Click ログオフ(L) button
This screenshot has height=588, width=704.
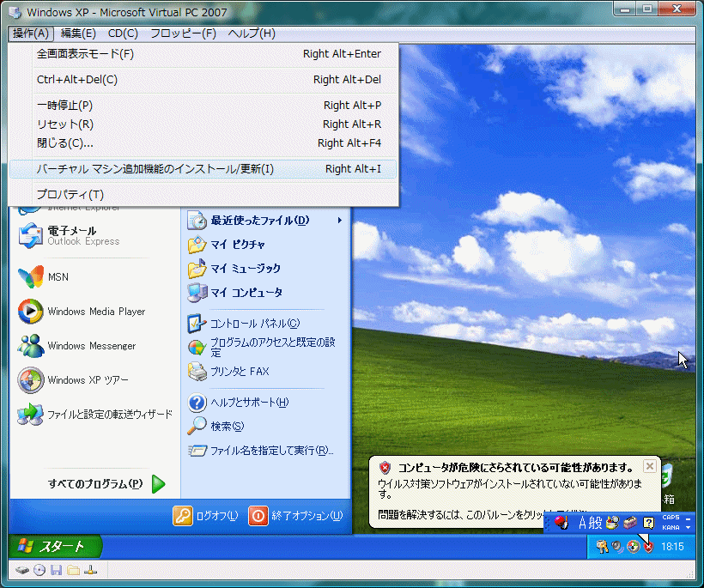pyautogui.click(x=206, y=516)
